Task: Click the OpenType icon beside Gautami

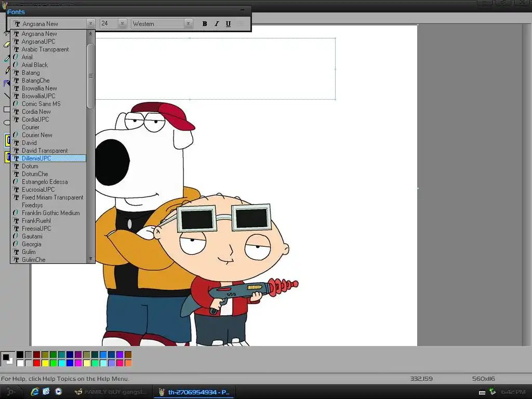Action: point(16,236)
